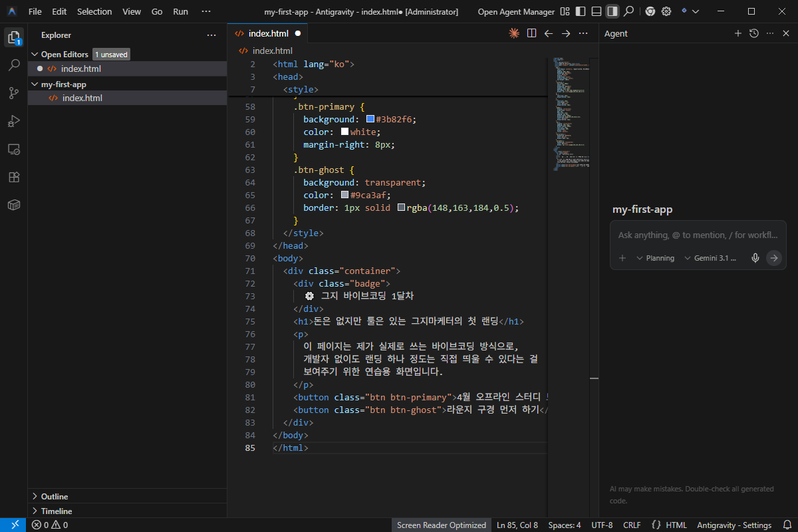Click the orange starburst icon in editor toolbar
798x532 pixels.
tap(513, 33)
